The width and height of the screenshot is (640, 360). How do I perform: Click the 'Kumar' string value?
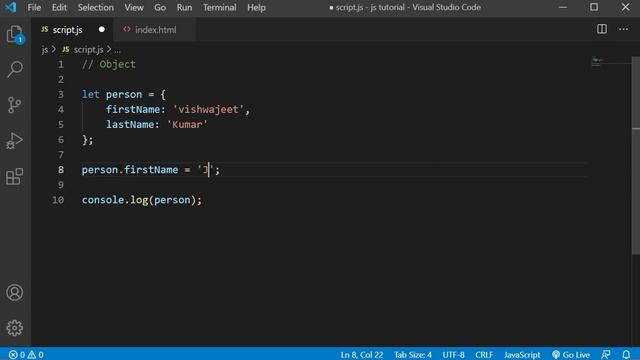(x=187, y=124)
